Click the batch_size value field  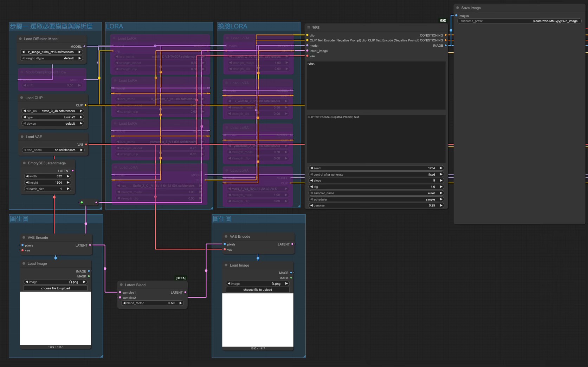[47, 189]
